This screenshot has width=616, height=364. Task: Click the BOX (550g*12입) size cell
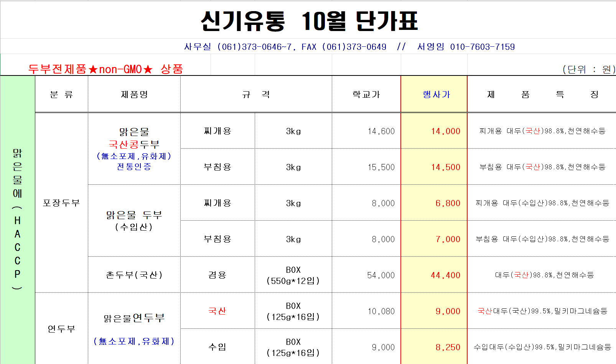pyautogui.click(x=293, y=275)
